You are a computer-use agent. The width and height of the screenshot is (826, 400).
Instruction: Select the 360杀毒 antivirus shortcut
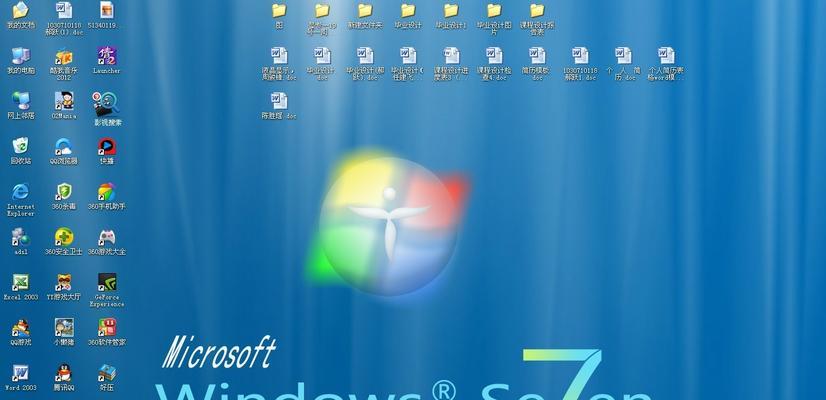point(64,196)
